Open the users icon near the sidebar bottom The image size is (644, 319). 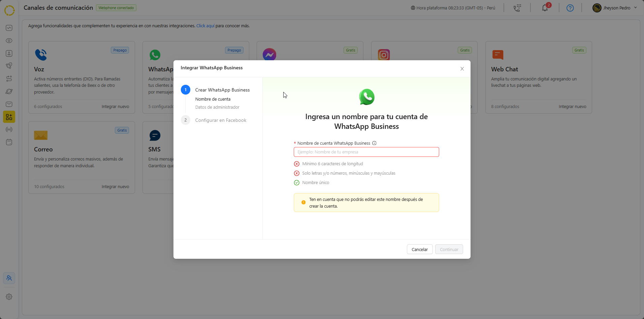pyautogui.click(x=9, y=278)
